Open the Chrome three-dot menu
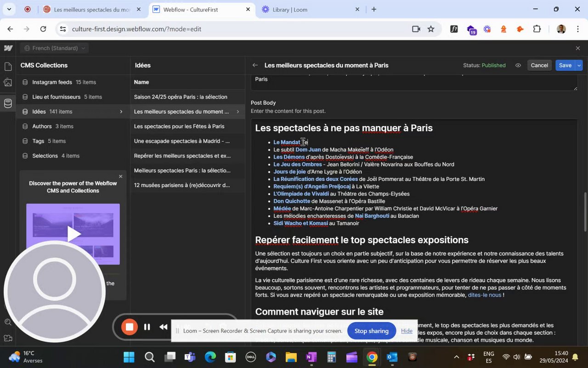Screen dimensions: 588x368 click(x=577, y=29)
